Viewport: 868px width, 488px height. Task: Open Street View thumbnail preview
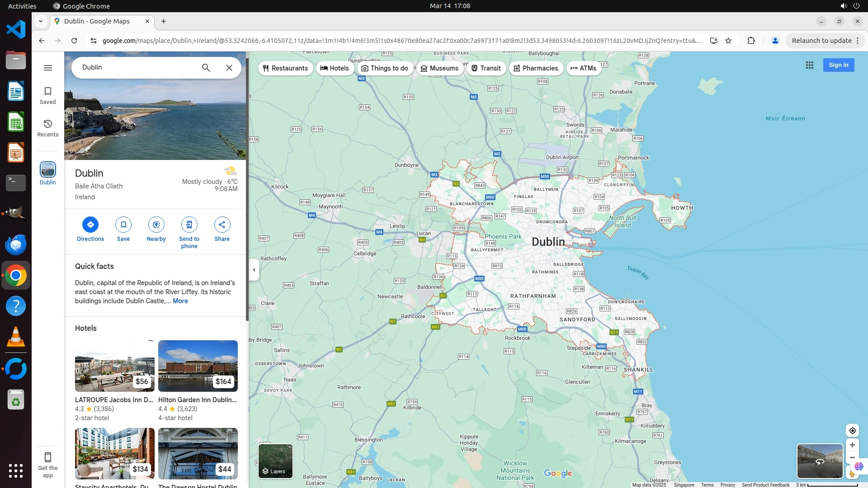pos(820,461)
